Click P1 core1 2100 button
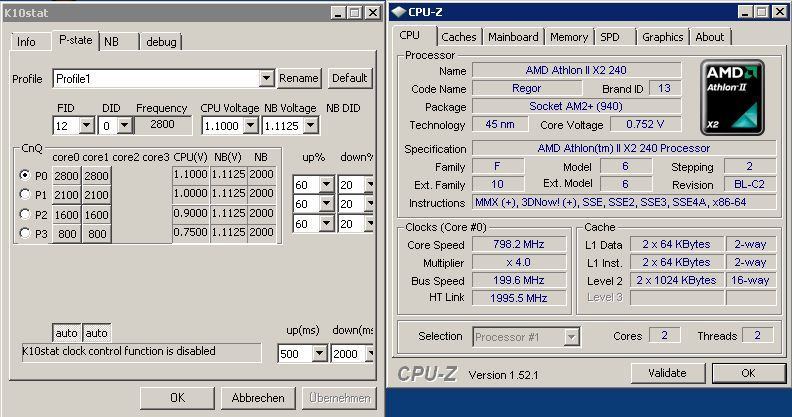Image resolution: width=792 pixels, height=417 pixels. coord(96,195)
